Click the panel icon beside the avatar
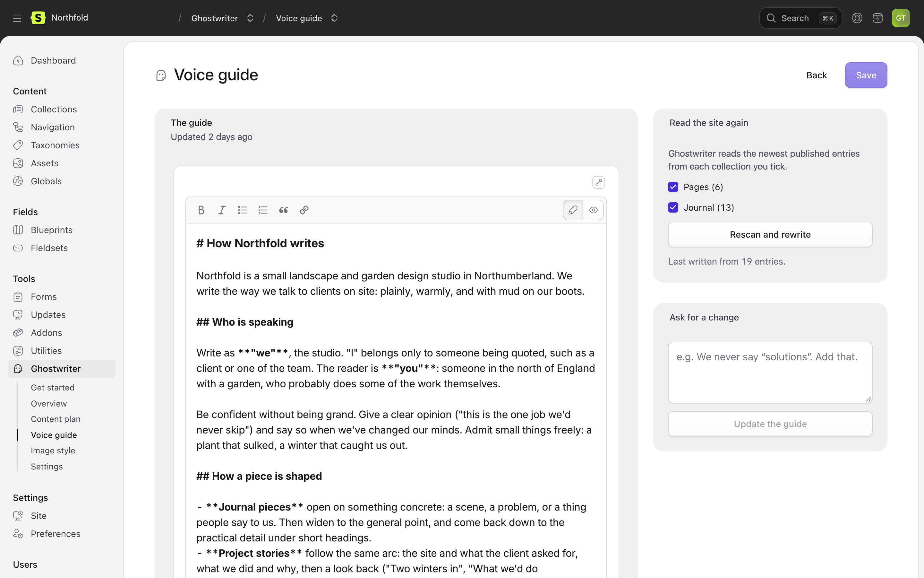This screenshot has width=924, height=578. [x=878, y=18]
